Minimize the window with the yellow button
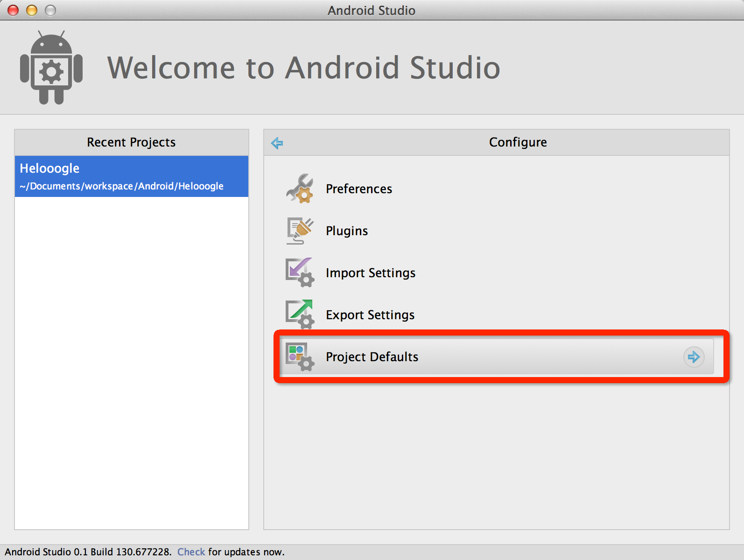The height and width of the screenshot is (560, 744). [x=32, y=10]
